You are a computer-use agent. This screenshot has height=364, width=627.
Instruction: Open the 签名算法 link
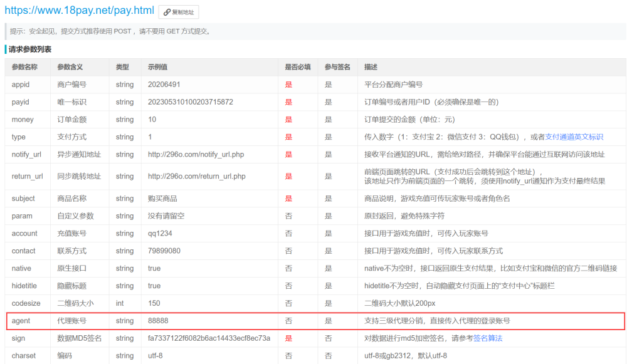pyautogui.click(x=487, y=338)
